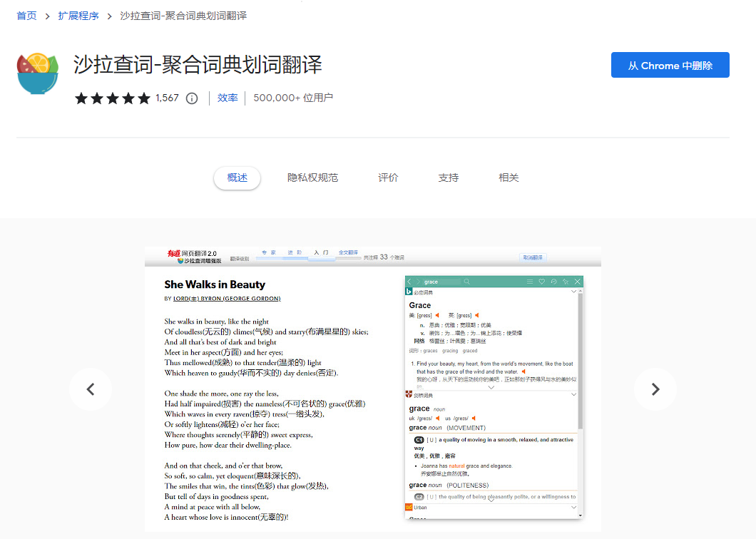Click the Bing dictionary logo icon

coord(409,292)
